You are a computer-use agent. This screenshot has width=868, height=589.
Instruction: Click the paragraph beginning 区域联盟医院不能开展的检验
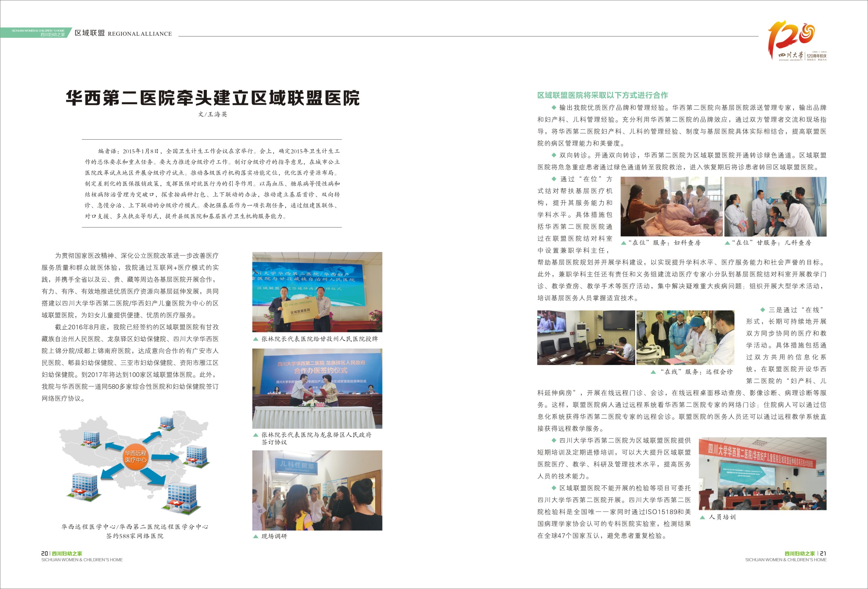point(614,512)
